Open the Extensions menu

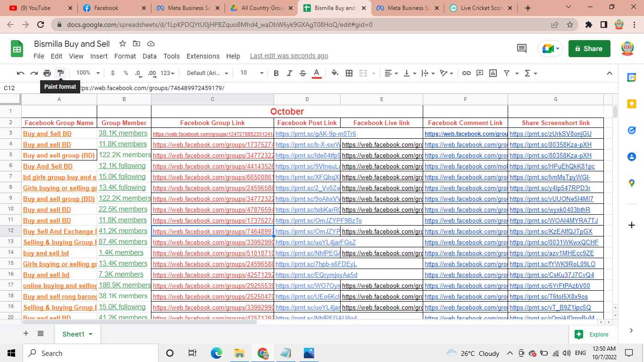click(203, 56)
